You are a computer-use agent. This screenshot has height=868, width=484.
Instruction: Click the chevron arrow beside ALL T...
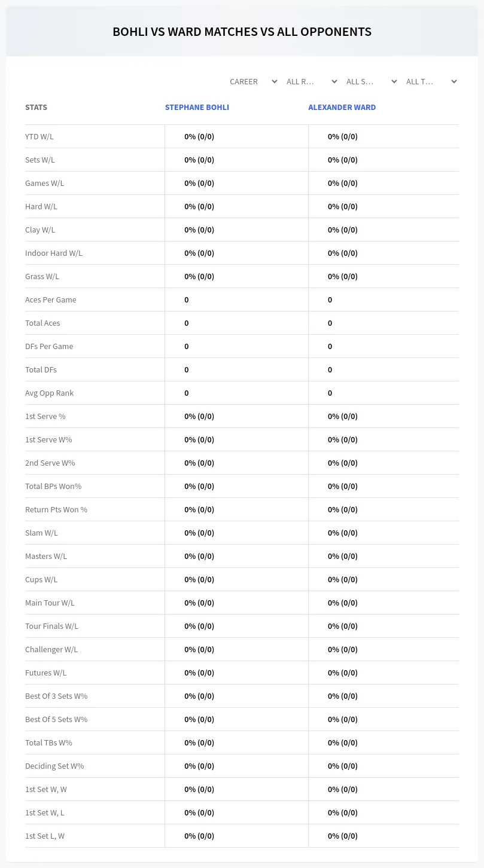(453, 81)
